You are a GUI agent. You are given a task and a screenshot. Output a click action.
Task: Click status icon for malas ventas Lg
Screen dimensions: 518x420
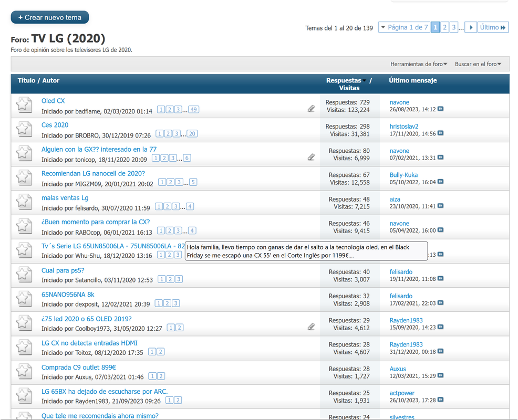24,202
